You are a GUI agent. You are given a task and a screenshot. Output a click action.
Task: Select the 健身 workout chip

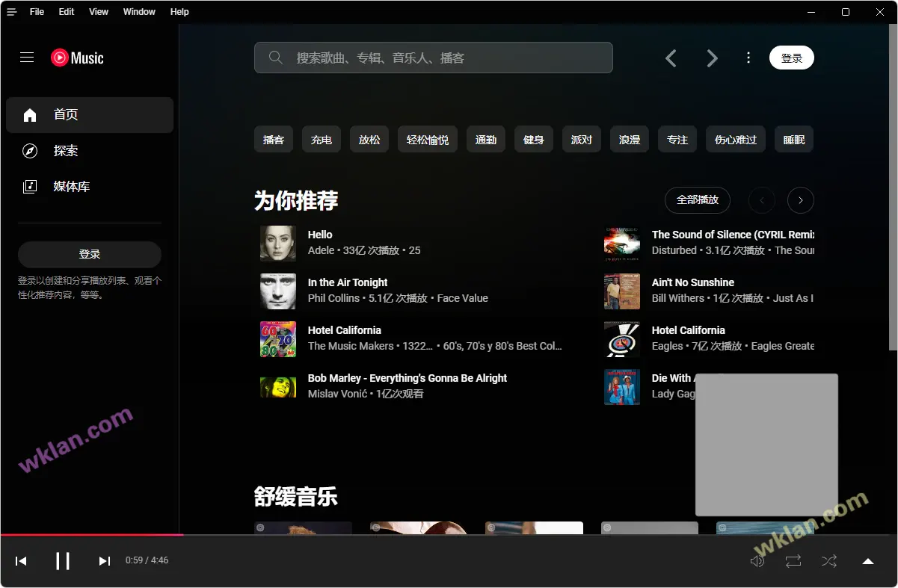click(534, 140)
